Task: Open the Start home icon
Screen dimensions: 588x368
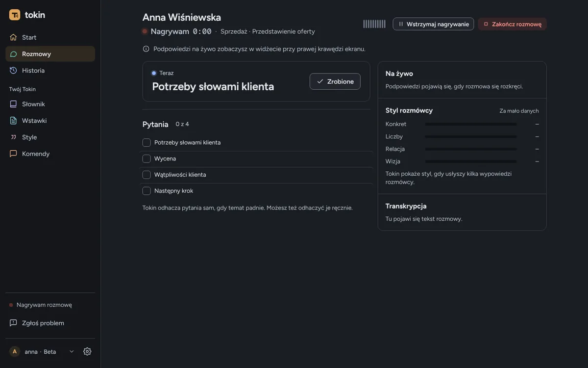Action: pos(13,37)
